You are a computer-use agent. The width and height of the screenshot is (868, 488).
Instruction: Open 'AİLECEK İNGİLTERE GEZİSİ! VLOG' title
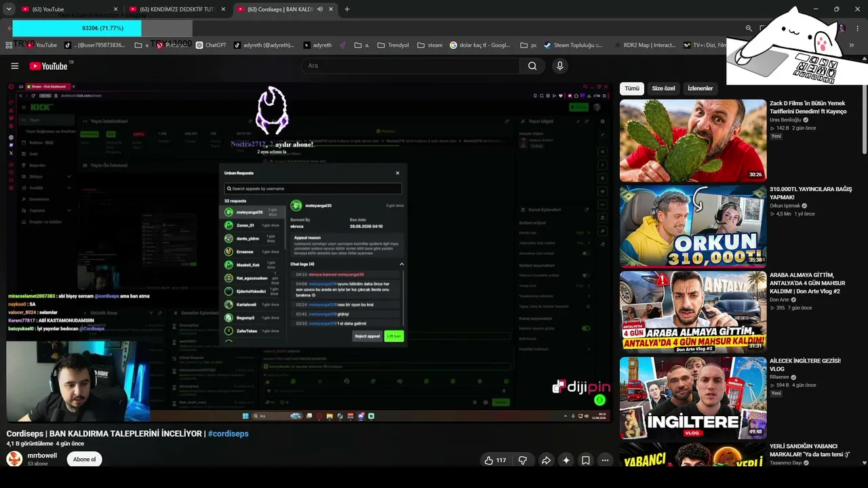tap(805, 365)
